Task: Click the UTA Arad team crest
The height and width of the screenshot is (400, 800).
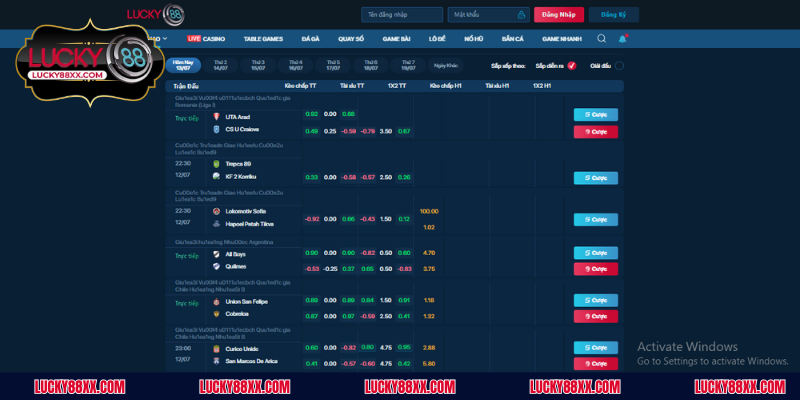Action: click(216, 117)
